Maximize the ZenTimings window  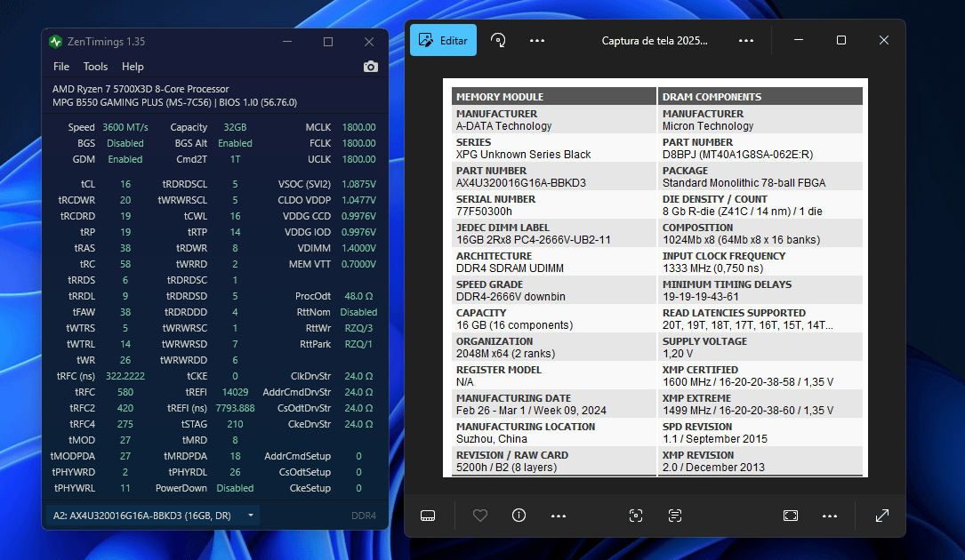click(x=328, y=41)
